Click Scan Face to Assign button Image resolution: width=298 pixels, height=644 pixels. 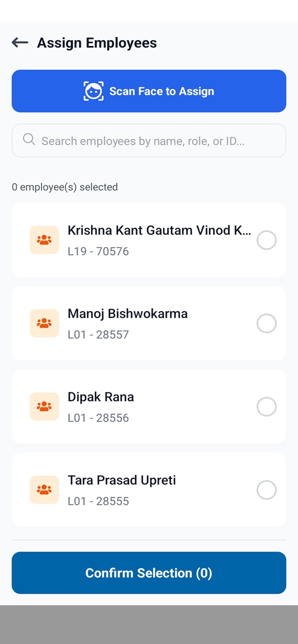click(x=149, y=91)
